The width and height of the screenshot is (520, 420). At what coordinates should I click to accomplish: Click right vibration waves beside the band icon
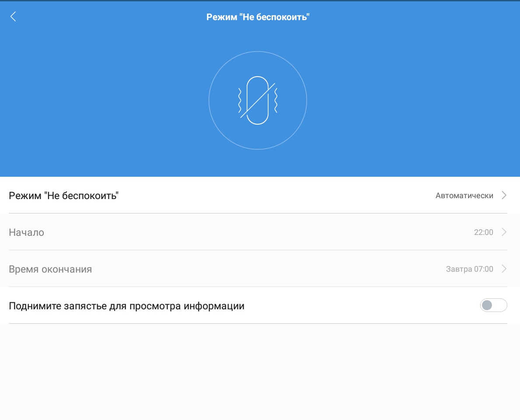(276, 100)
